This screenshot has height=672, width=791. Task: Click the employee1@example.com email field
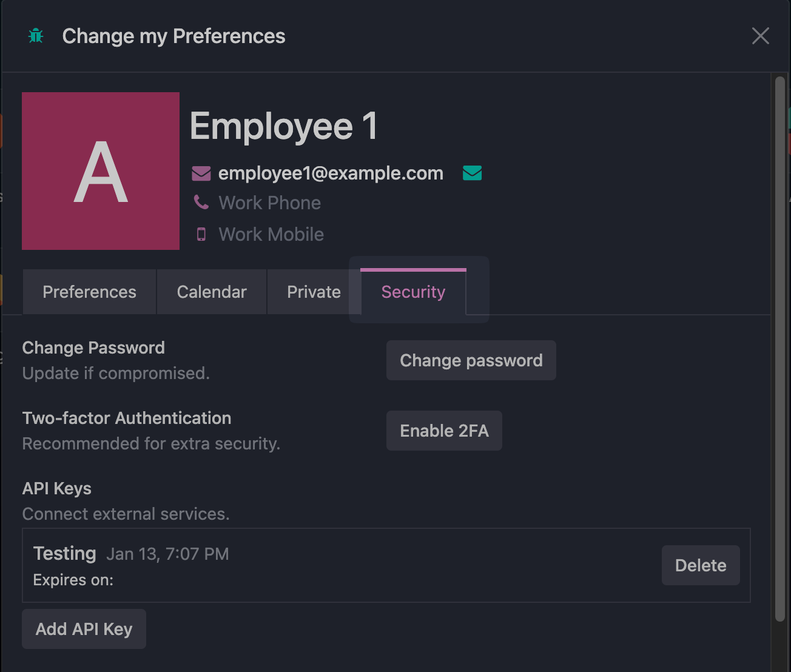[331, 173]
